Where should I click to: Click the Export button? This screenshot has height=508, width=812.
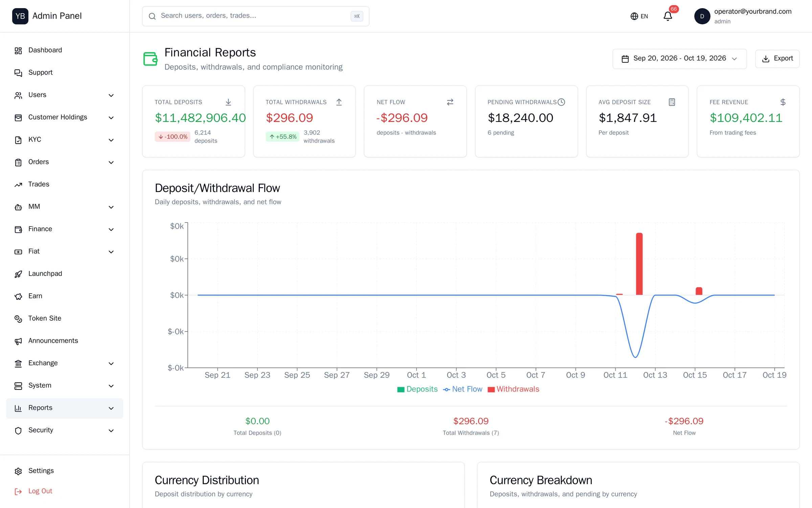click(777, 59)
